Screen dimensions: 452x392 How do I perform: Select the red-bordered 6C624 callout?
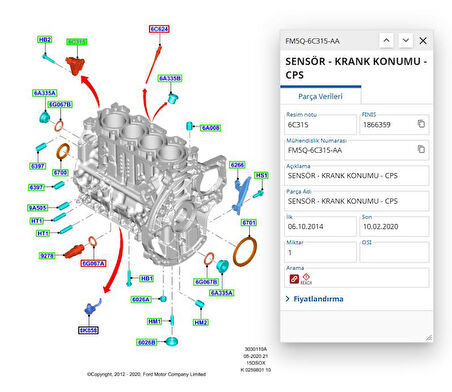point(159,29)
